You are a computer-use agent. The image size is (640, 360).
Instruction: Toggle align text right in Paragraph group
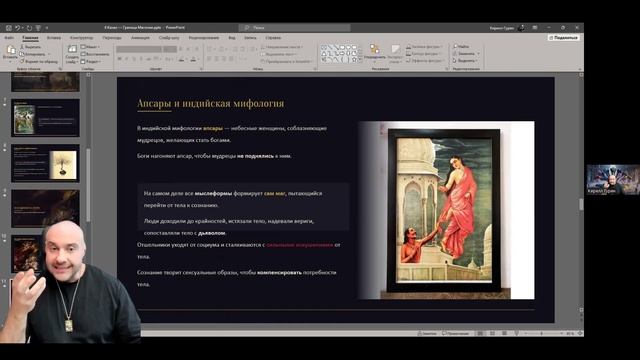(224, 59)
